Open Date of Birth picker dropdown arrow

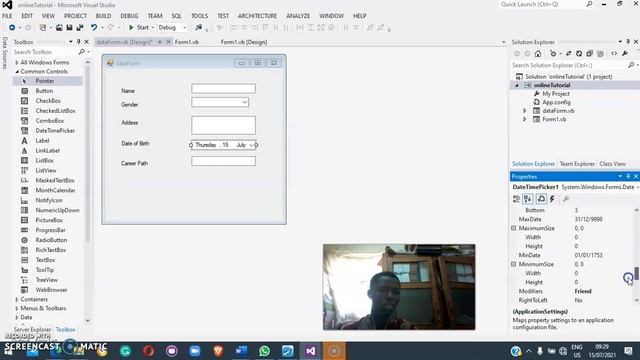tap(251, 145)
